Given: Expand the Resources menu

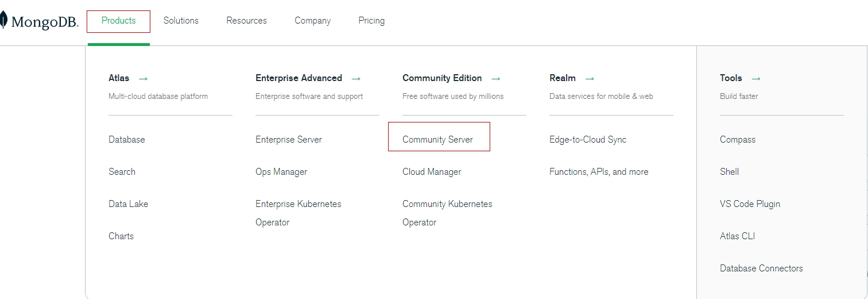Looking at the screenshot, I should tap(246, 21).
